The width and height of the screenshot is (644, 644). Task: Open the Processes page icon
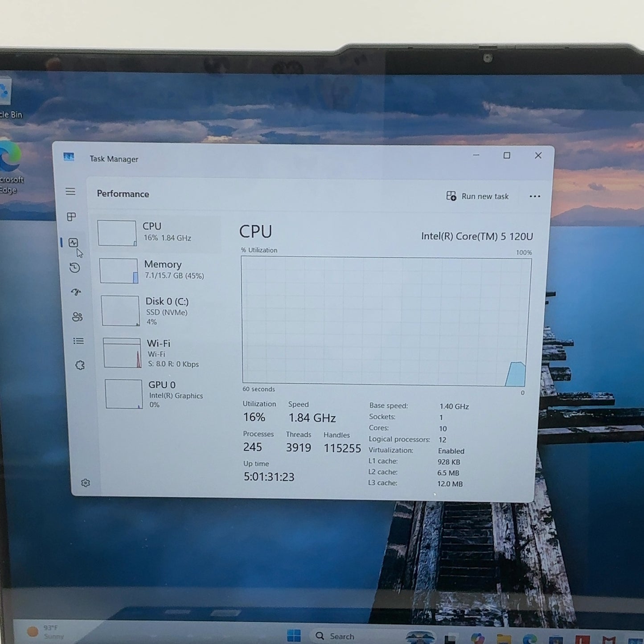coord(71,217)
